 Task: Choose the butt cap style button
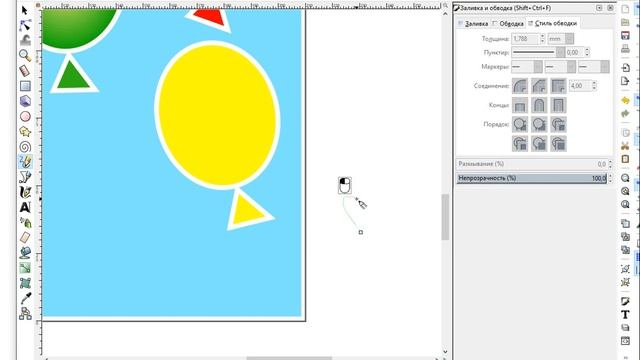(520, 105)
